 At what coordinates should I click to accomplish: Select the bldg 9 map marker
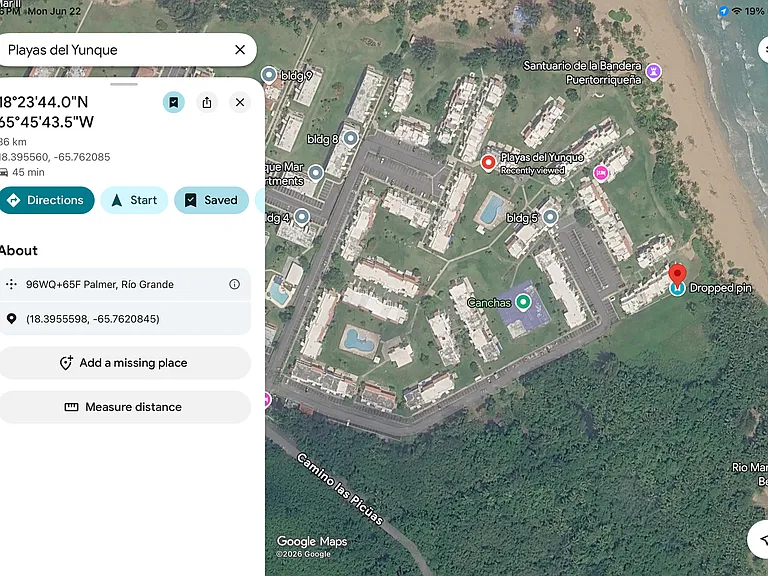(x=269, y=75)
